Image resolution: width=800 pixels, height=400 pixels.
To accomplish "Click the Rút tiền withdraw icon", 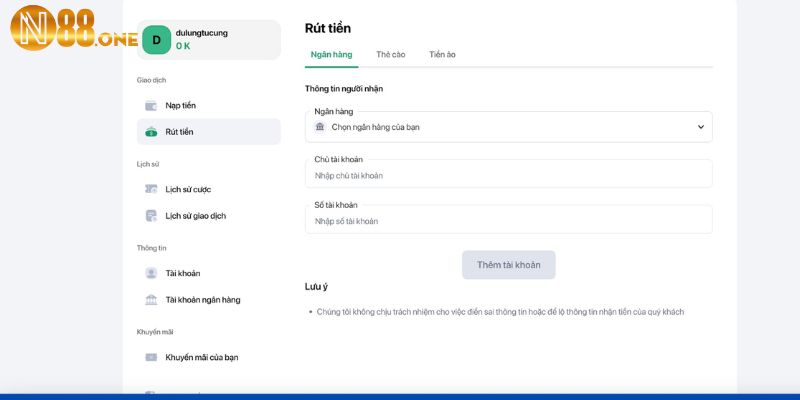I will [151, 132].
